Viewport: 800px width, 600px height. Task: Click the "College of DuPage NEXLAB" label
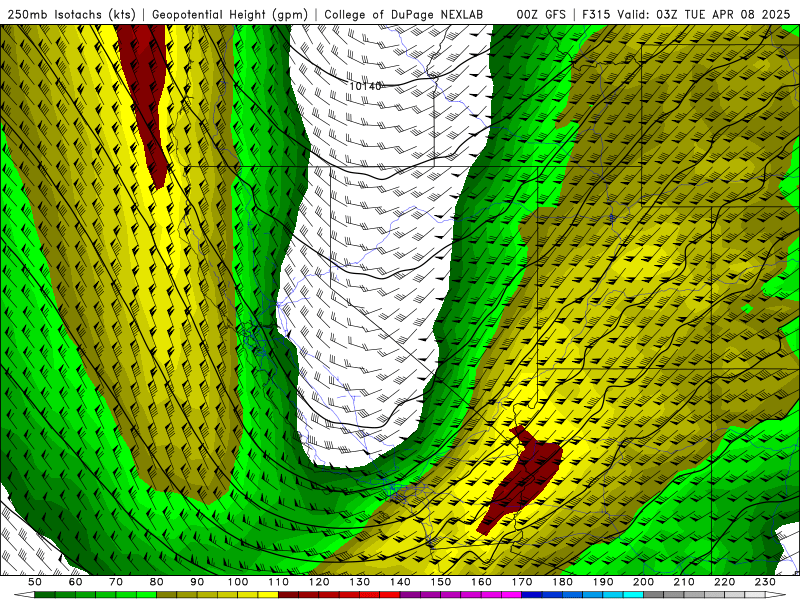pyautogui.click(x=404, y=15)
